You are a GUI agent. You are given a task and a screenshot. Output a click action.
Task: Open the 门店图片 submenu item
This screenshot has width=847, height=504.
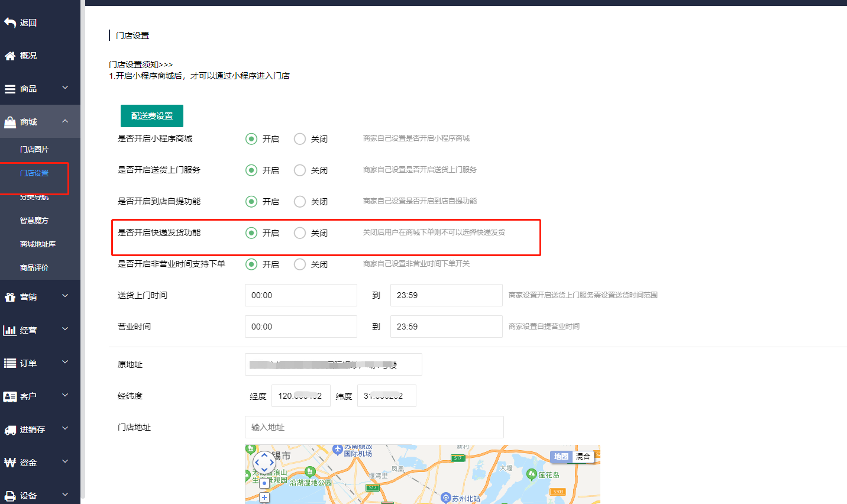[x=34, y=150]
